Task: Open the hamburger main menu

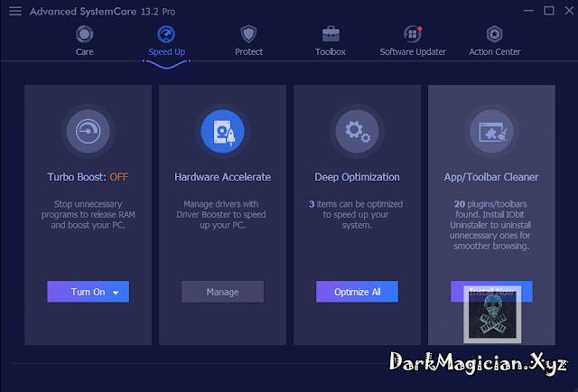Action: coord(15,11)
